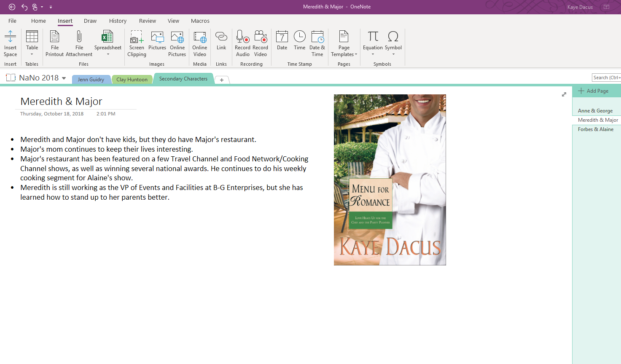Click Add Page button

(x=593, y=91)
